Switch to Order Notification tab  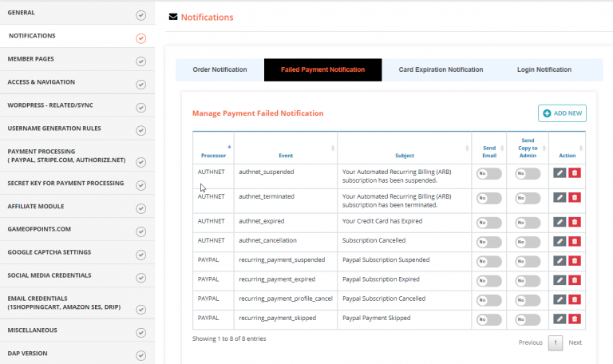219,70
